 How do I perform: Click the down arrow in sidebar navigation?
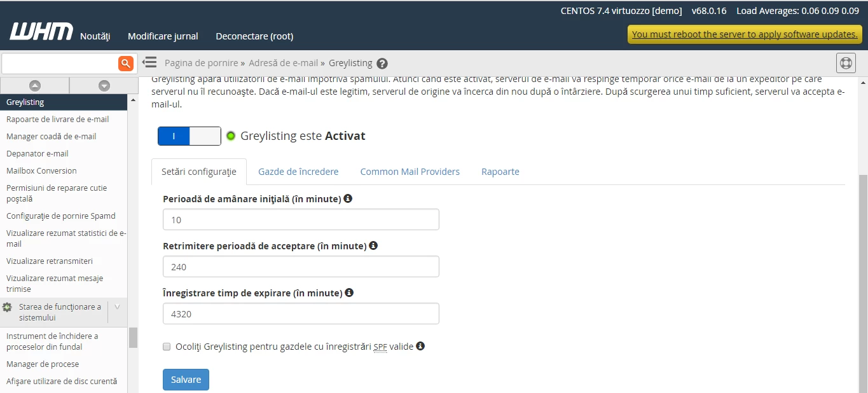coord(104,85)
